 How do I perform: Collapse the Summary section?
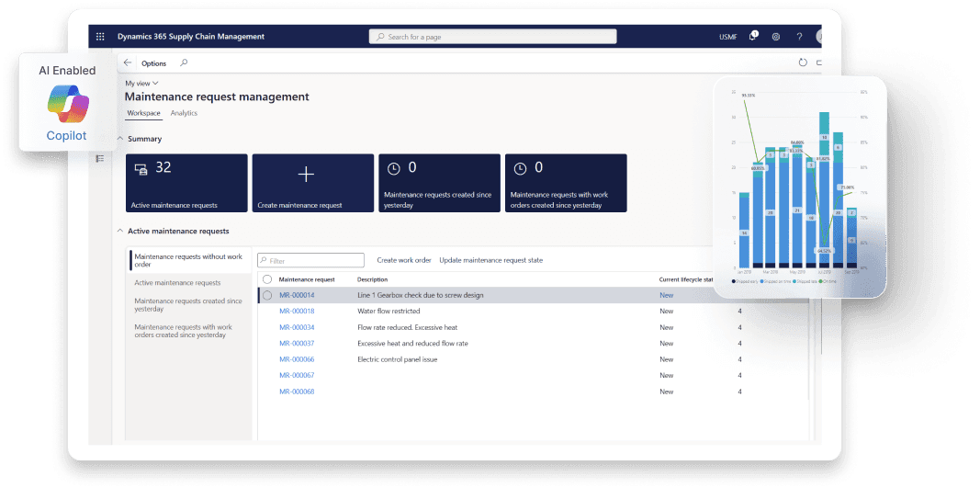120,139
